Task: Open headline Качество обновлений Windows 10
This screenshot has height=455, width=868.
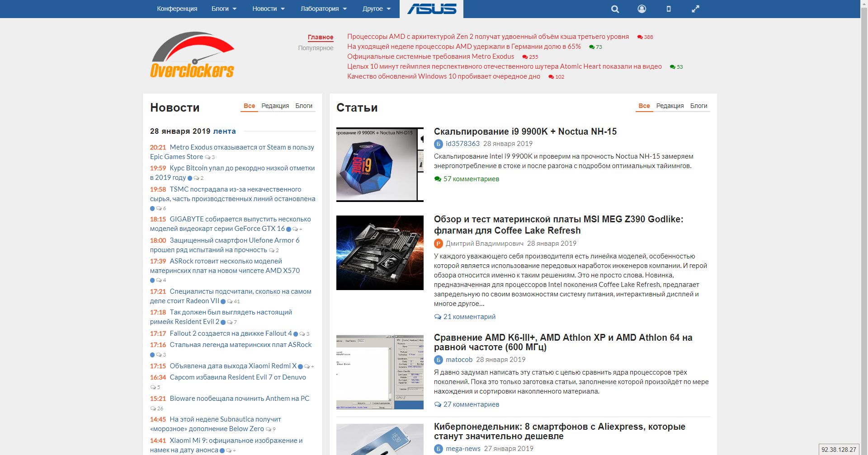Action: coord(443,77)
